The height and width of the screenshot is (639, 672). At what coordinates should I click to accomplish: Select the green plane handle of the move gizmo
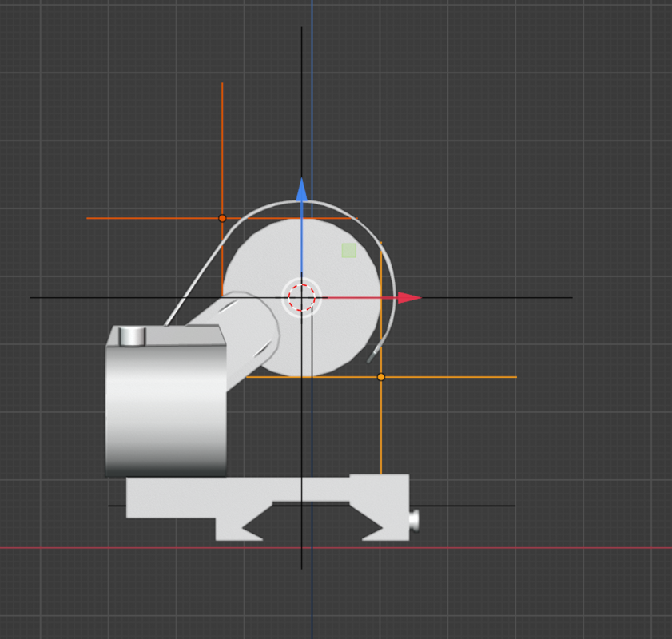click(348, 250)
